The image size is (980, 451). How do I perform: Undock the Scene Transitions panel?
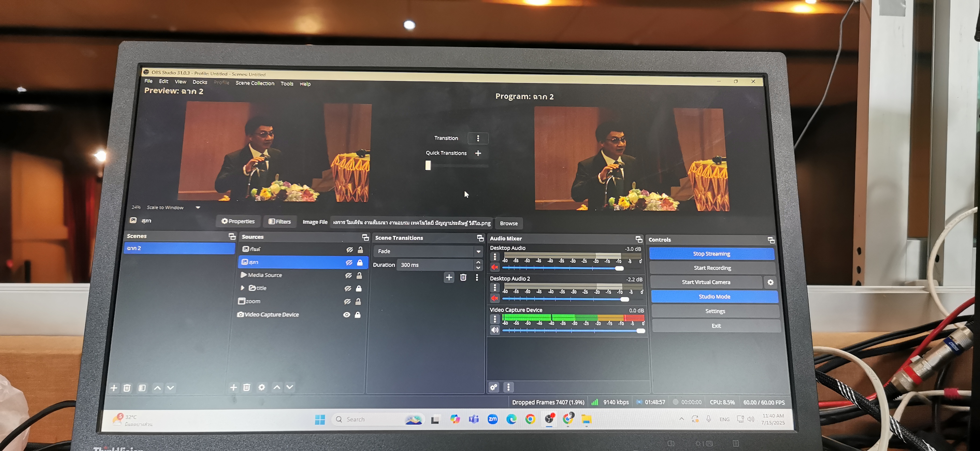[480, 238]
